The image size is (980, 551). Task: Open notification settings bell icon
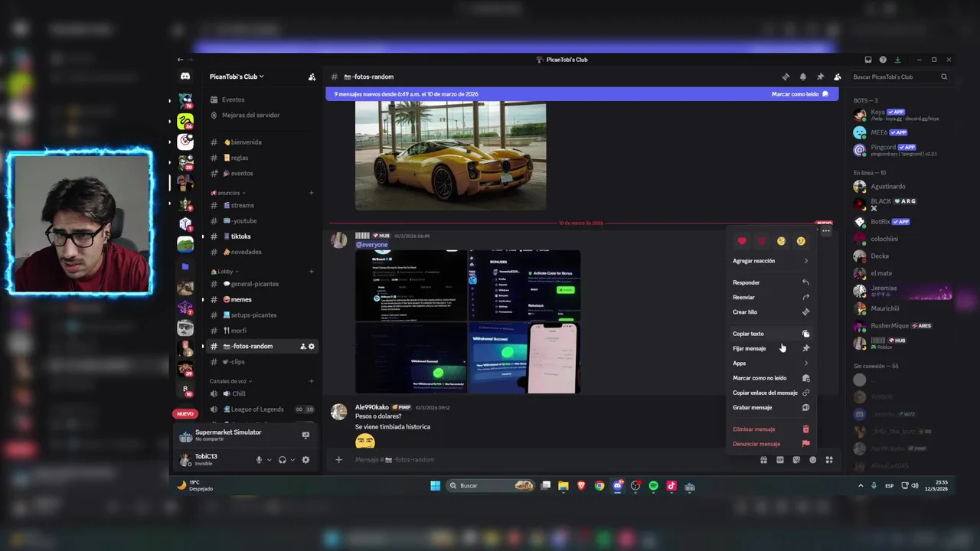pyautogui.click(x=802, y=77)
